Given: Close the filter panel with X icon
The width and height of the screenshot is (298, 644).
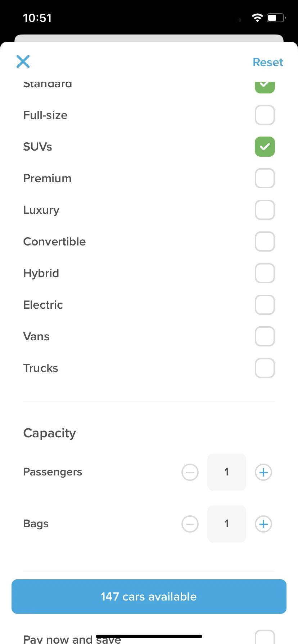Looking at the screenshot, I should [23, 61].
